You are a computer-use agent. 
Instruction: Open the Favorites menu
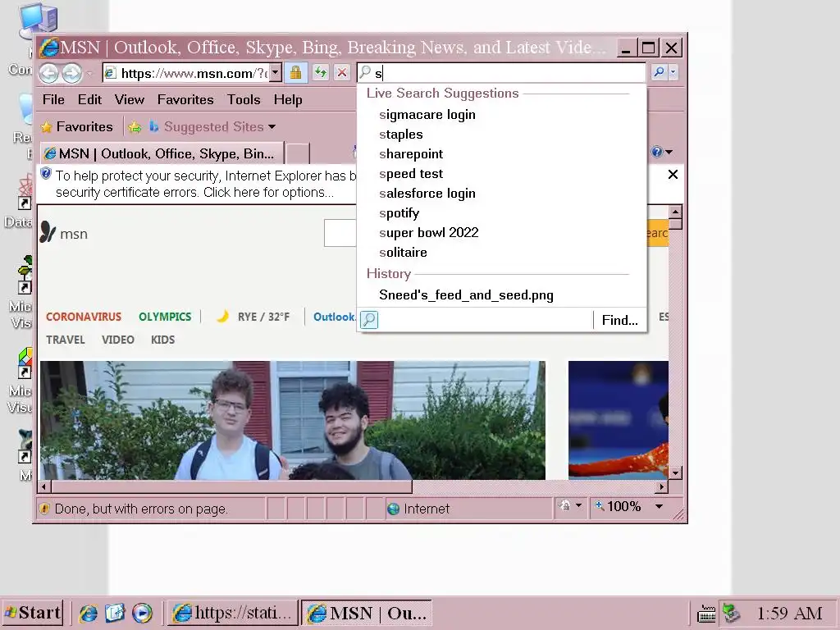tap(185, 99)
